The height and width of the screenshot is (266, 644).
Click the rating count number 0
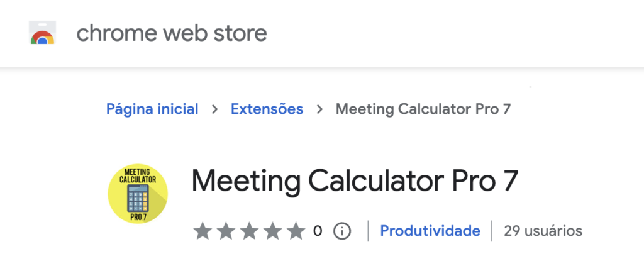pos(318,231)
